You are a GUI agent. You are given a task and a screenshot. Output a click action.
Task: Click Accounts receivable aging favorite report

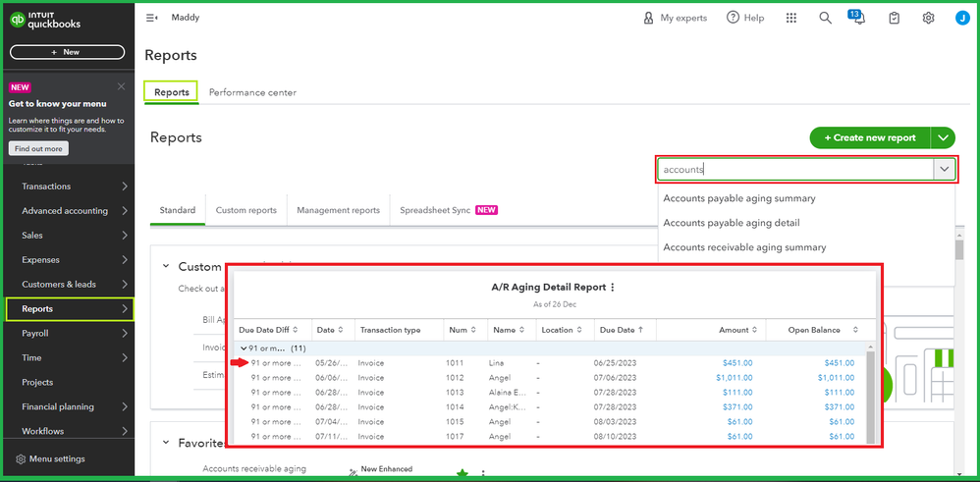pos(254,469)
